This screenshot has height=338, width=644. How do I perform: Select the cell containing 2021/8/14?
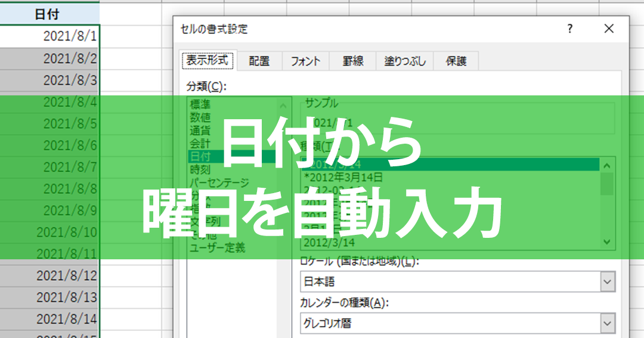(x=49, y=319)
